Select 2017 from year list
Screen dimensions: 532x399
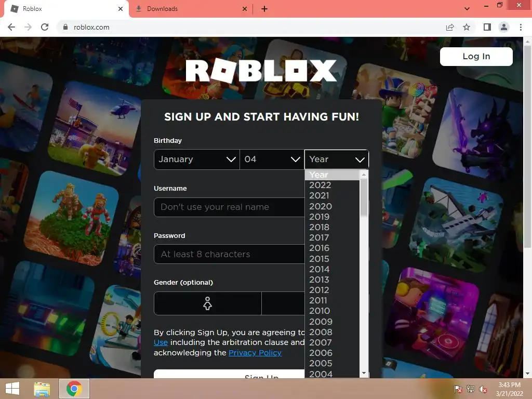tap(332, 237)
